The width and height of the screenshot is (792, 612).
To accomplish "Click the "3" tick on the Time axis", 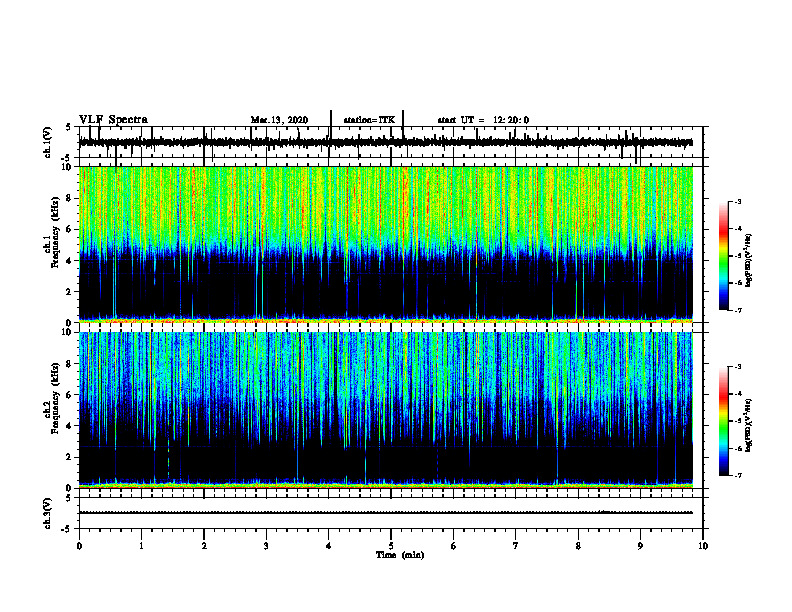I will tap(266, 546).
